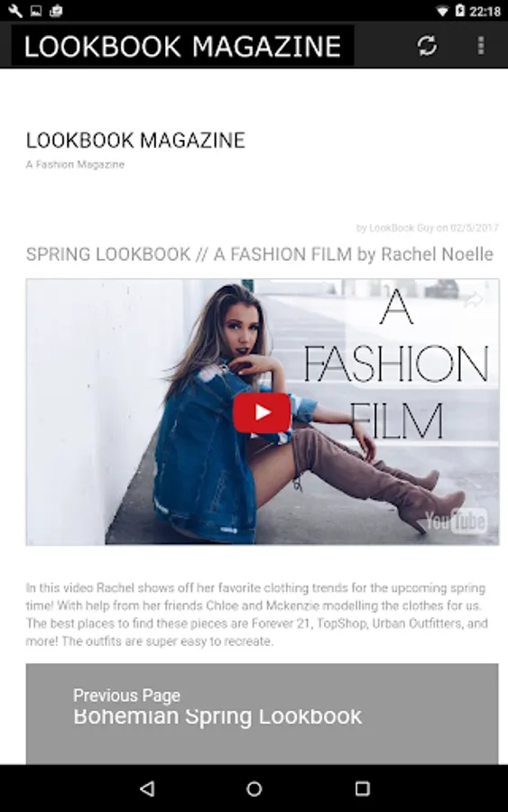Tap the A Fashion Magazine tagline
The width and height of the screenshot is (508, 812).
[75, 165]
